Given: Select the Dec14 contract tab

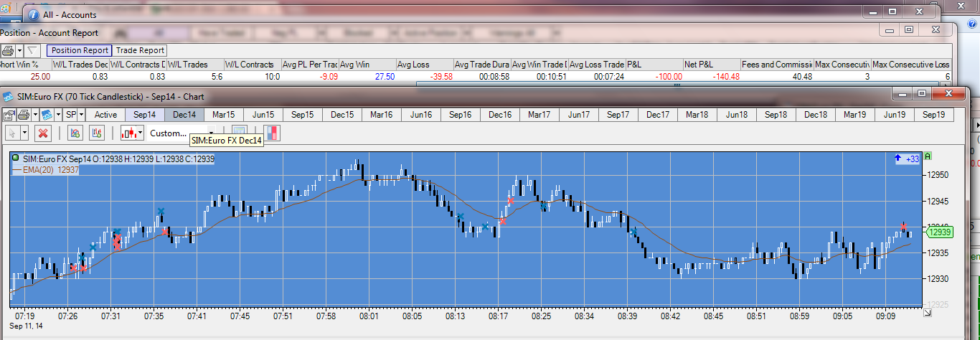Looking at the screenshot, I should [x=184, y=115].
